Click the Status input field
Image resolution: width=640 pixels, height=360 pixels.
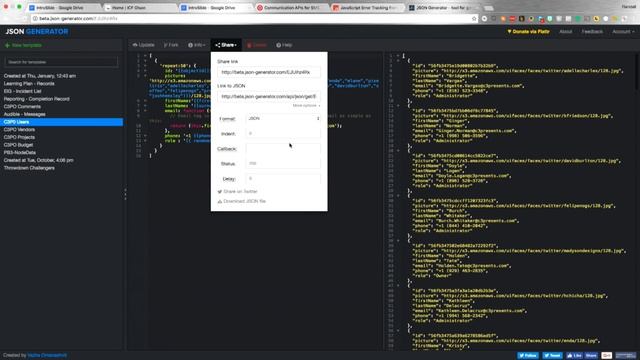coord(283,163)
